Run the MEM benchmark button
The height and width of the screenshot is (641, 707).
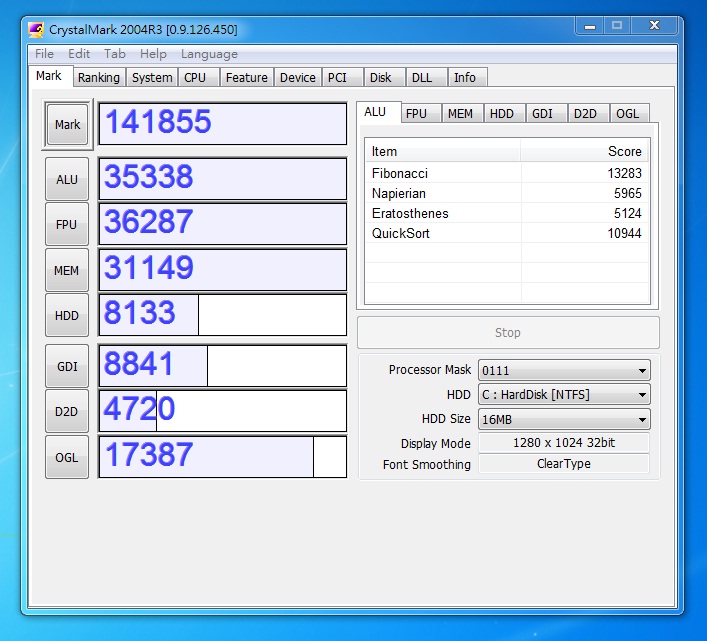point(67,270)
